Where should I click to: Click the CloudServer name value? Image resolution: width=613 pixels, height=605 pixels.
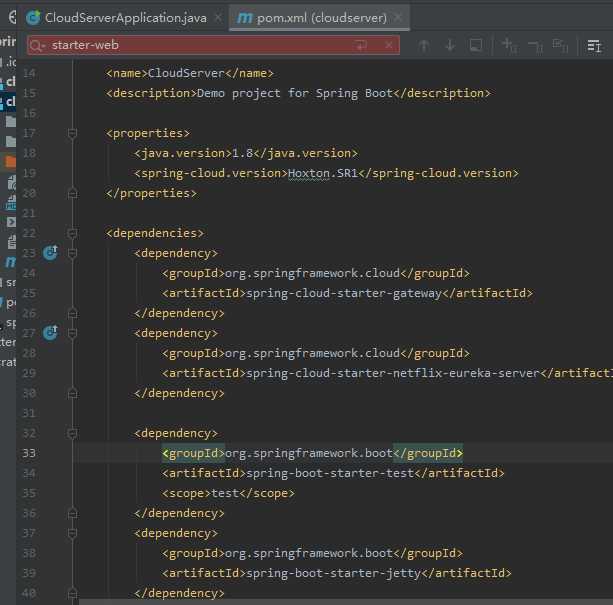click(x=186, y=73)
